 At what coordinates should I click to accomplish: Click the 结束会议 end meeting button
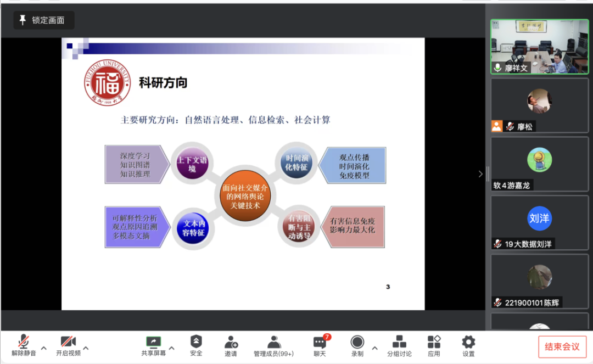point(562,347)
